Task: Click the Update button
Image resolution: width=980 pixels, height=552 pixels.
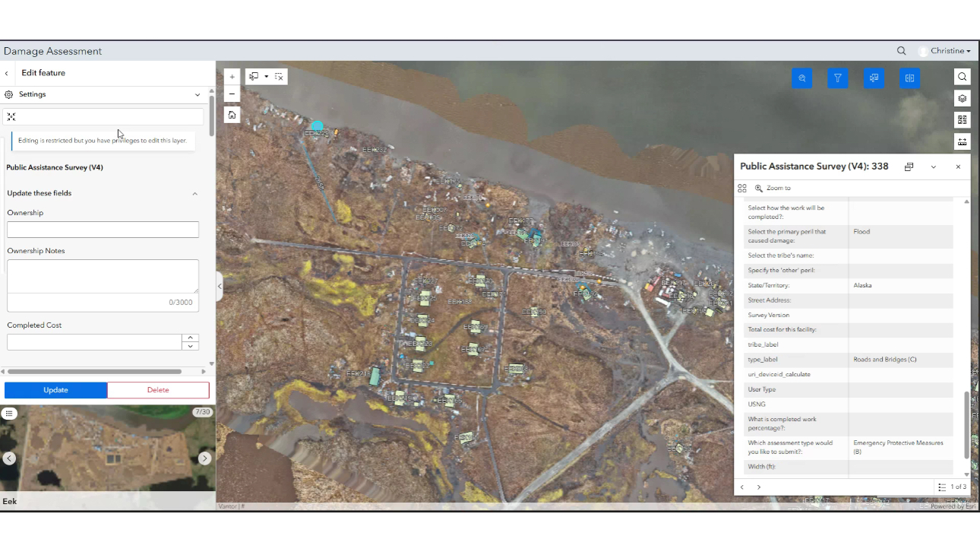Action: click(x=55, y=390)
